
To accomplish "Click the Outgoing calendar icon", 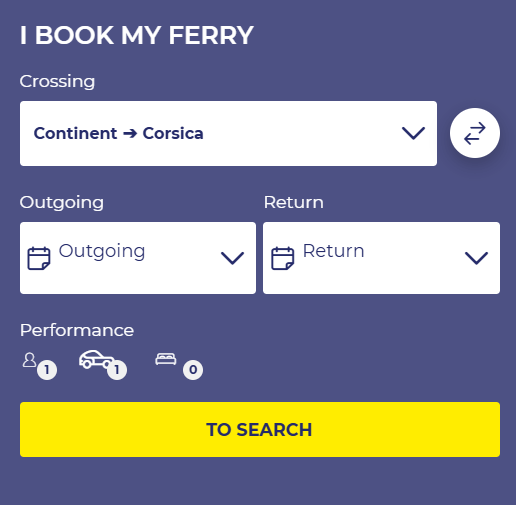I will click(39, 258).
